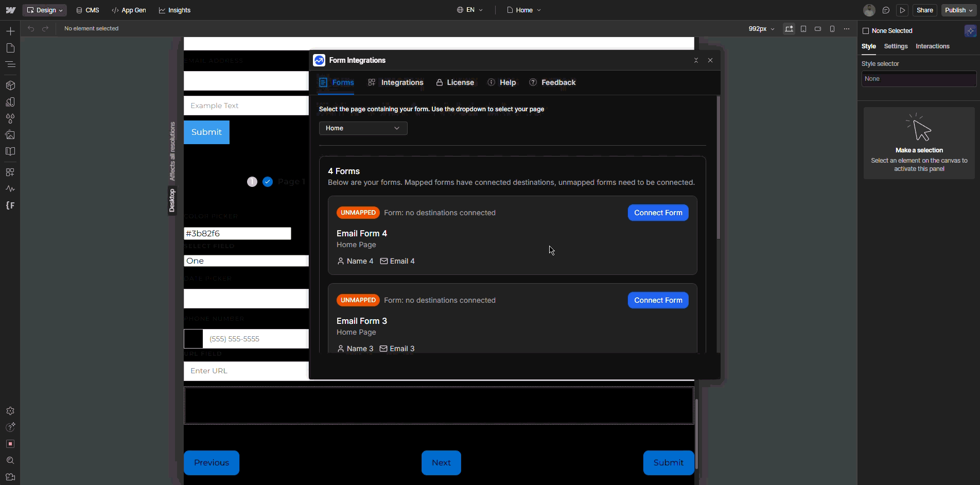Open the License tab
Viewport: 980px width, 485px height.
(x=455, y=82)
